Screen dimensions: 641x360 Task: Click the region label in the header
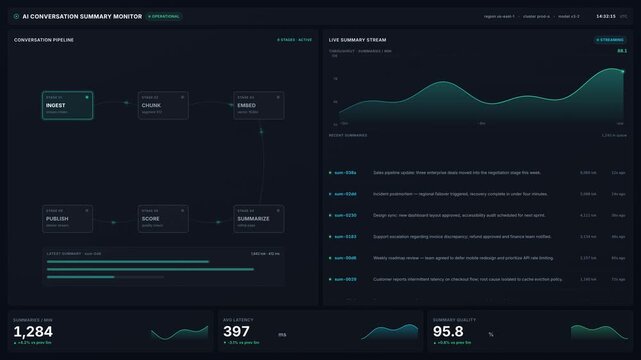click(499, 16)
